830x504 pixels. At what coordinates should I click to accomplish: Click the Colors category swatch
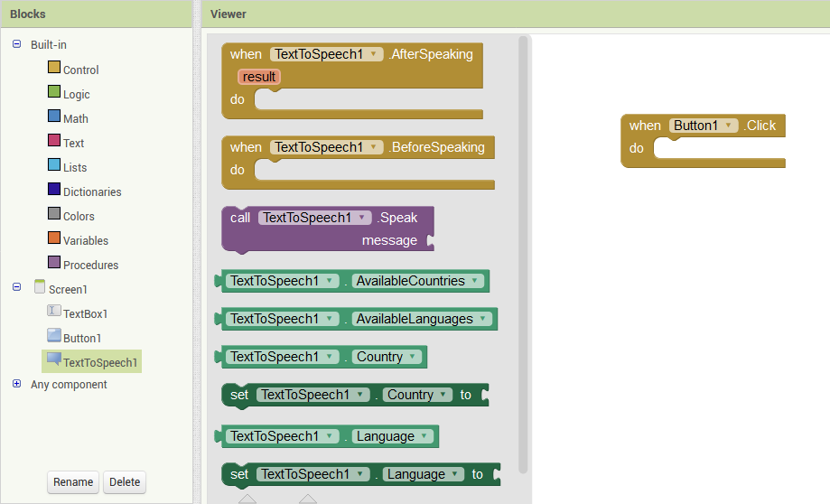click(54, 214)
